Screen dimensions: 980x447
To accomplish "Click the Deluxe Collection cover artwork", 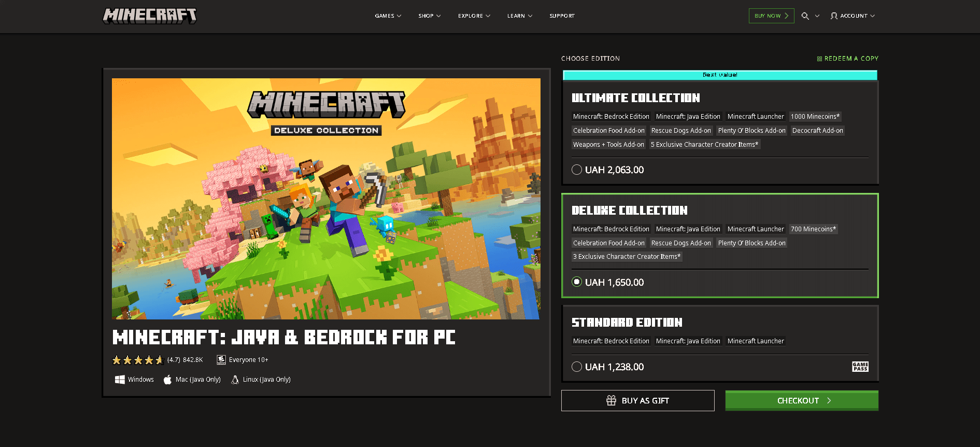I will pyautogui.click(x=326, y=199).
